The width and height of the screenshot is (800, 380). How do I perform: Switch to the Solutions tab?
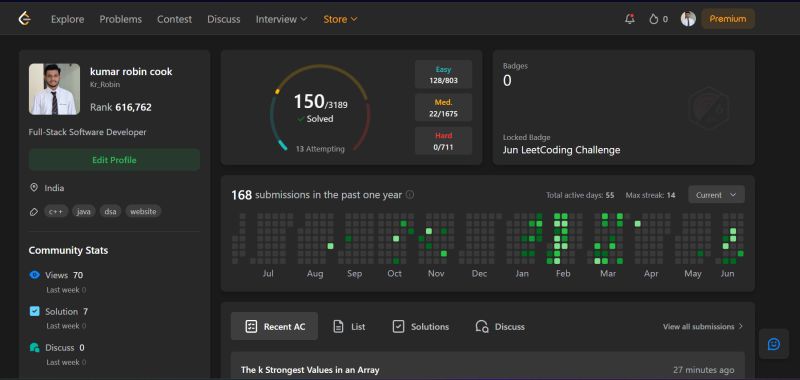[421, 326]
